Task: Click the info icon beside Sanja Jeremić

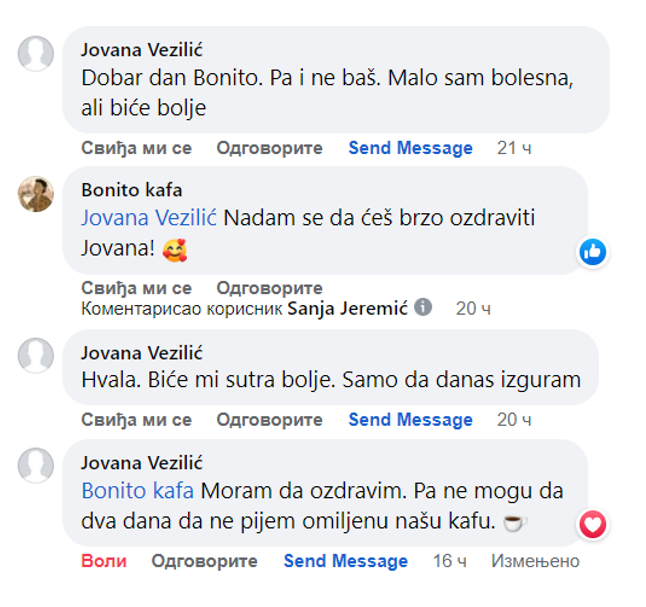Action: 423,307
